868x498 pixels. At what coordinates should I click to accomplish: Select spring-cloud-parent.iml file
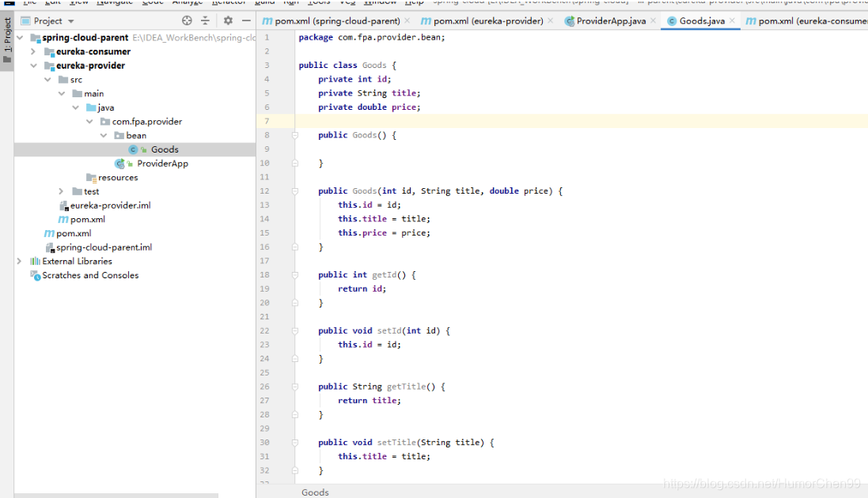click(x=104, y=247)
